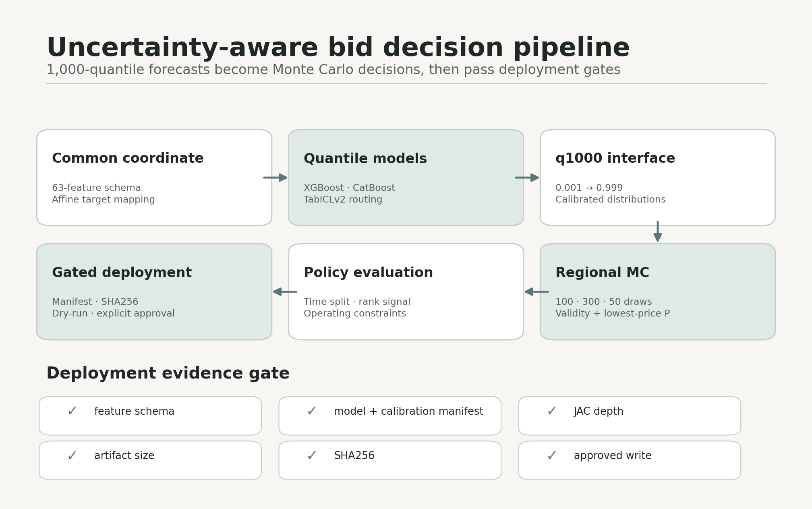
Task: Click the checkmark beside approved write
Action: point(552,456)
